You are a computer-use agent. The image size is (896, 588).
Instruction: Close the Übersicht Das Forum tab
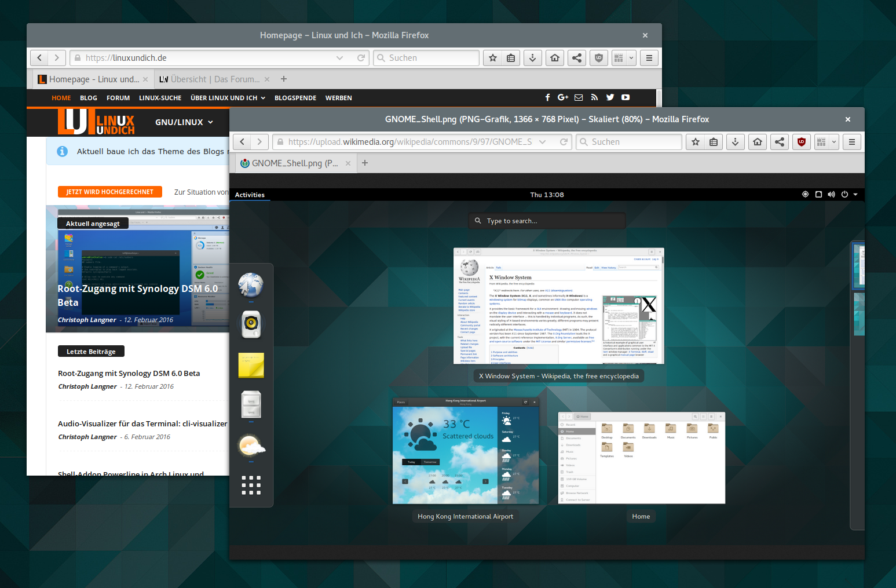pyautogui.click(x=267, y=79)
